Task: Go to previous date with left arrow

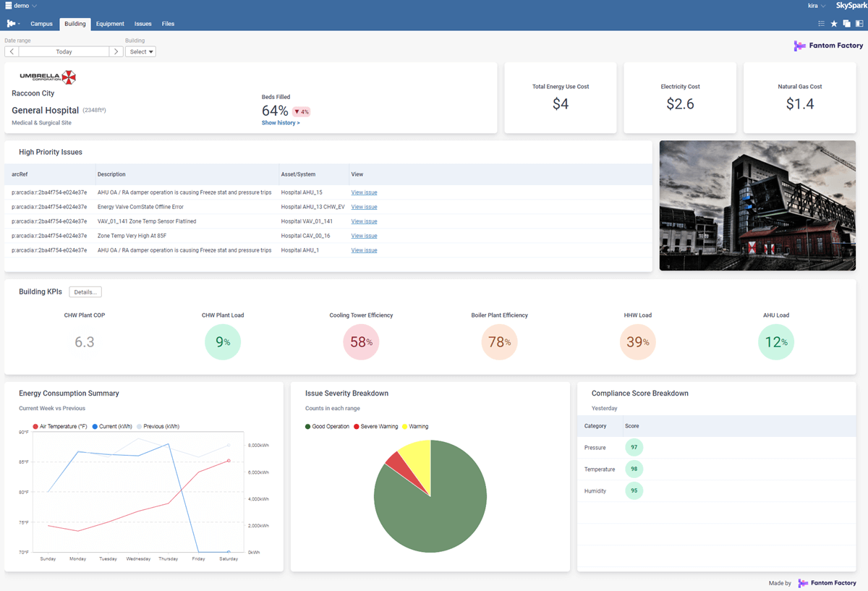Action: click(12, 52)
